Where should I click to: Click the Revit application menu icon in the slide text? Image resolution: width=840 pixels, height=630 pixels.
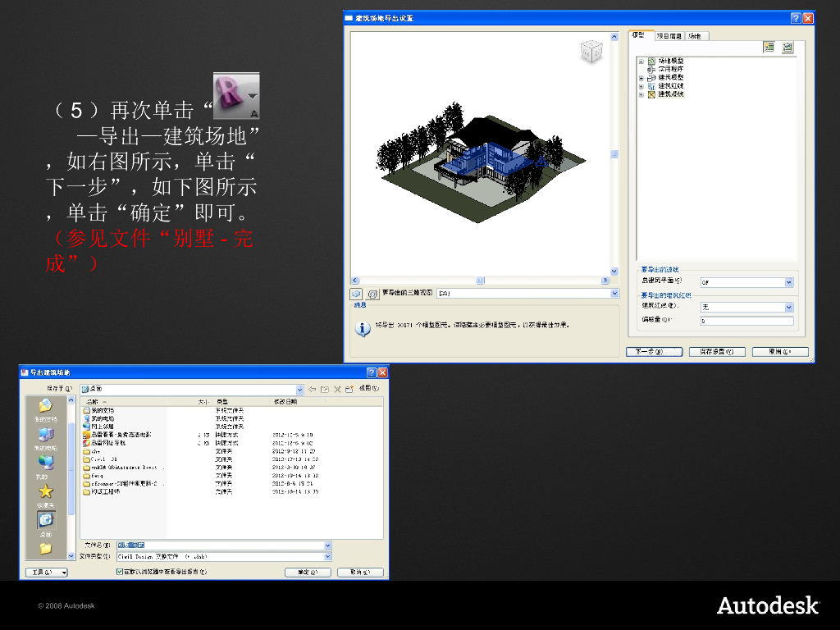[236, 96]
